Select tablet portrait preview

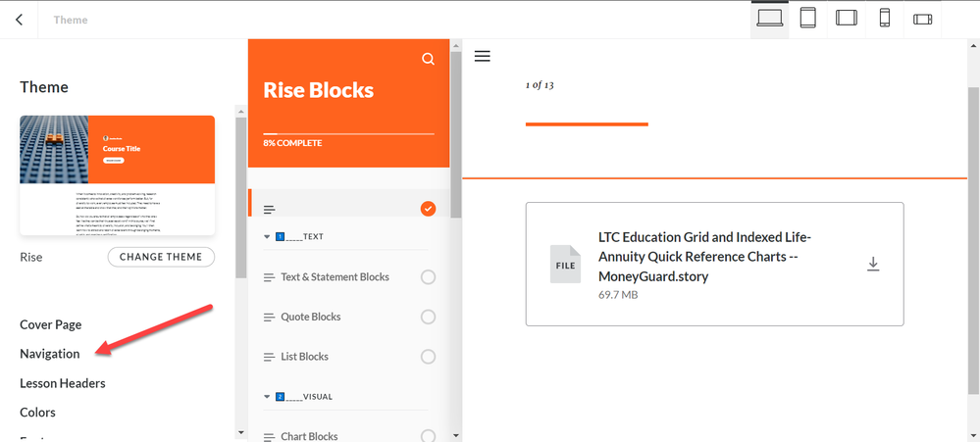808,19
